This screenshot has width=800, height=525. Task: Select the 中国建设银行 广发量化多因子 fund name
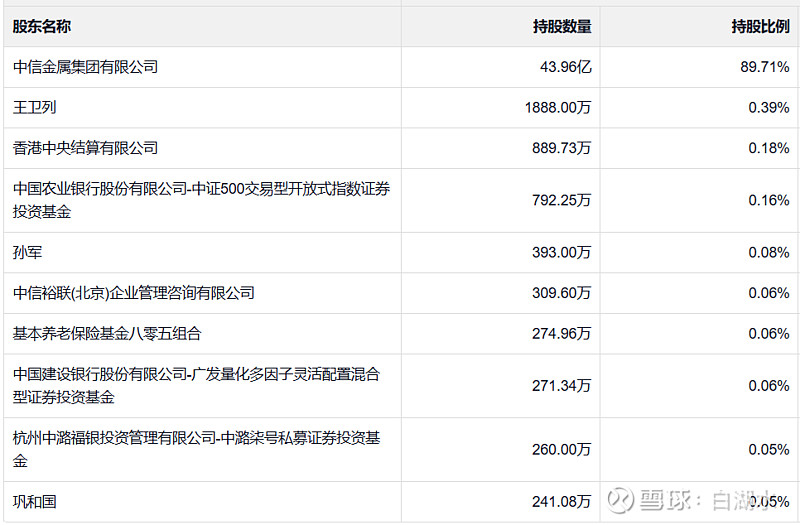point(196,386)
